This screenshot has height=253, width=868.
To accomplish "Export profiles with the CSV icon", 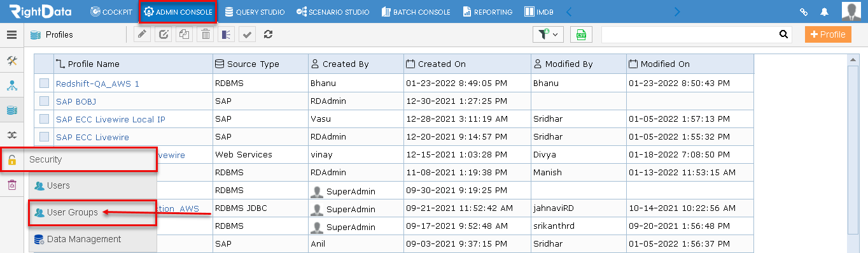I will tap(581, 34).
